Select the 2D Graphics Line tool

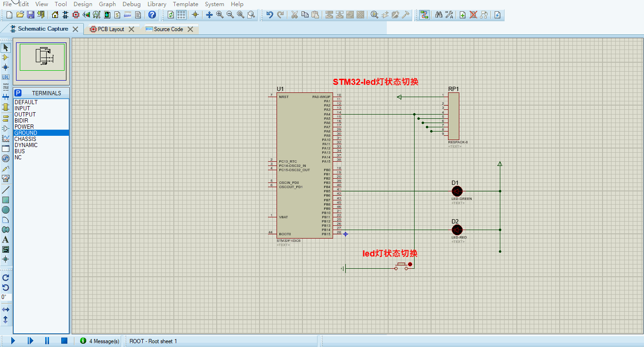tap(6, 190)
